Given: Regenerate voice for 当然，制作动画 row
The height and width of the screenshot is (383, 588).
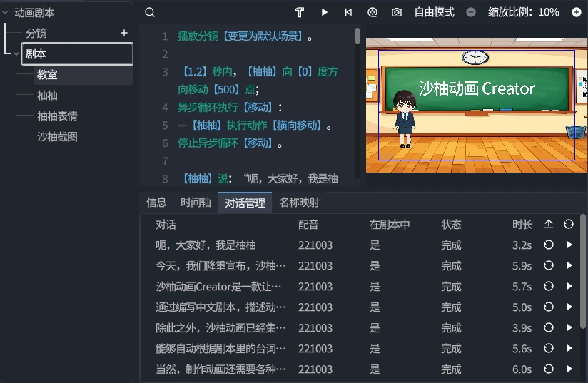Looking at the screenshot, I should (549, 369).
